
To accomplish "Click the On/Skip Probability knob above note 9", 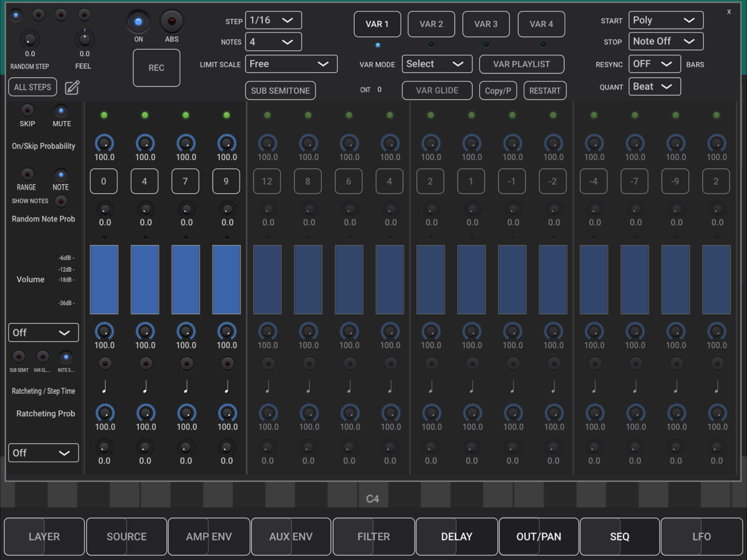I will click(x=227, y=143).
